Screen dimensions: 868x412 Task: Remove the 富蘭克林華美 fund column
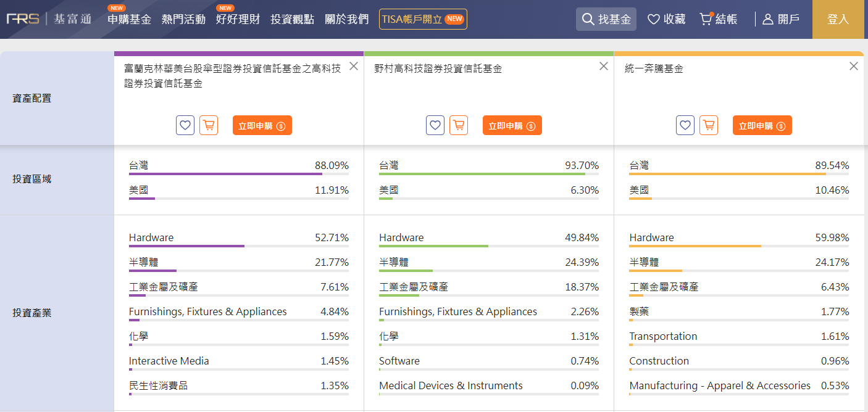click(354, 66)
